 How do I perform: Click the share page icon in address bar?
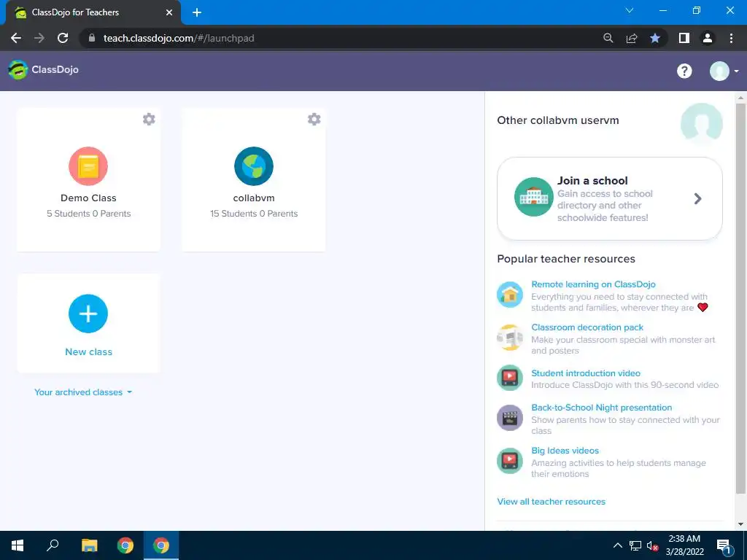point(632,38)
